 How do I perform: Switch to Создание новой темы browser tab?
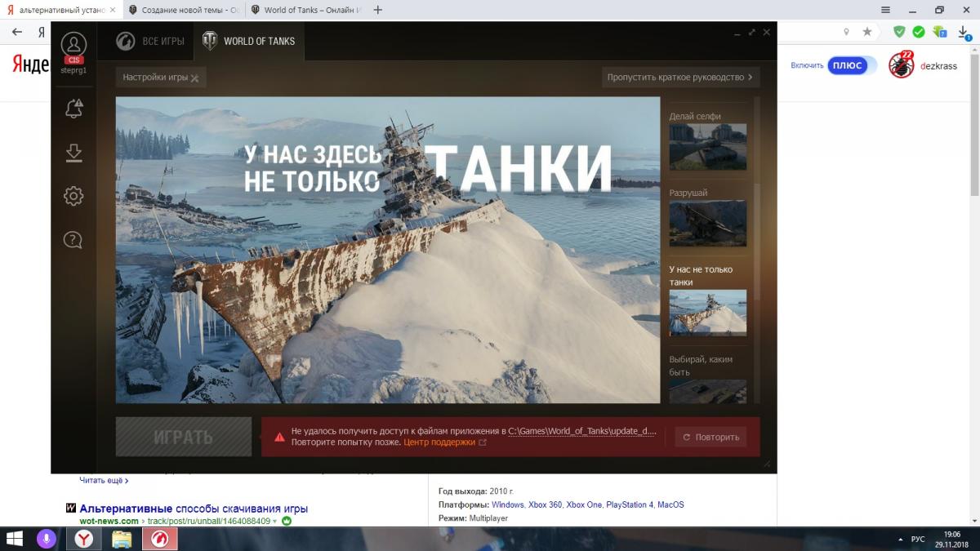(183, 10)
